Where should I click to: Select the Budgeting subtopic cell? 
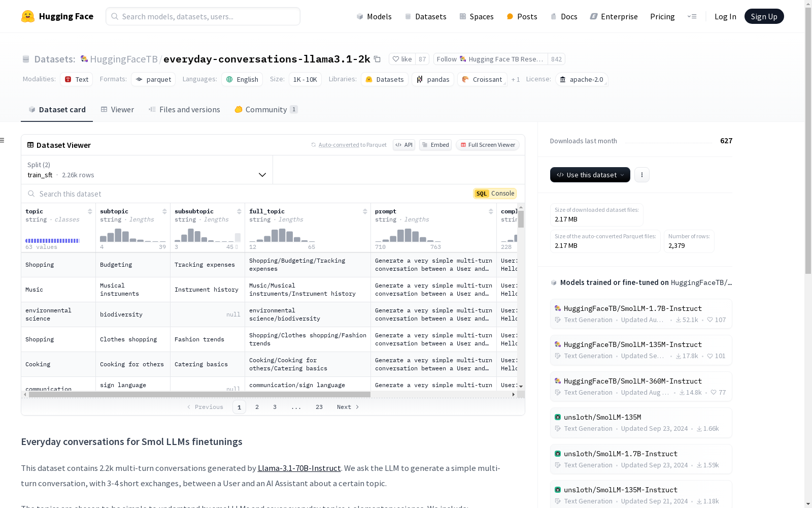point(133,265)
